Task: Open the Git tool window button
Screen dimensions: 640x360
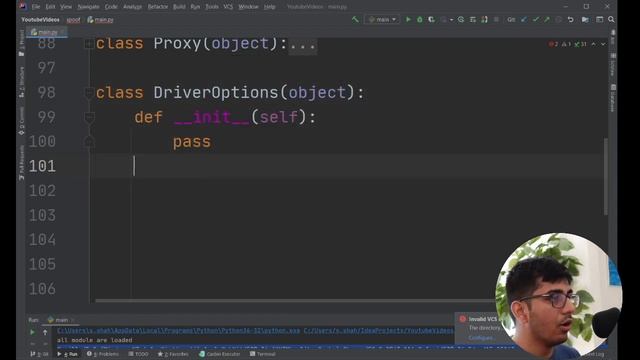Action: click(39, 354)
